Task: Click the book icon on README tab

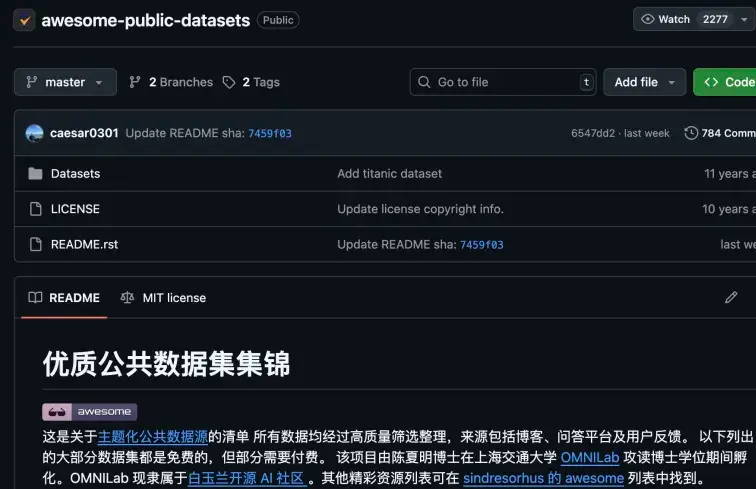Action: click(35, 298)
